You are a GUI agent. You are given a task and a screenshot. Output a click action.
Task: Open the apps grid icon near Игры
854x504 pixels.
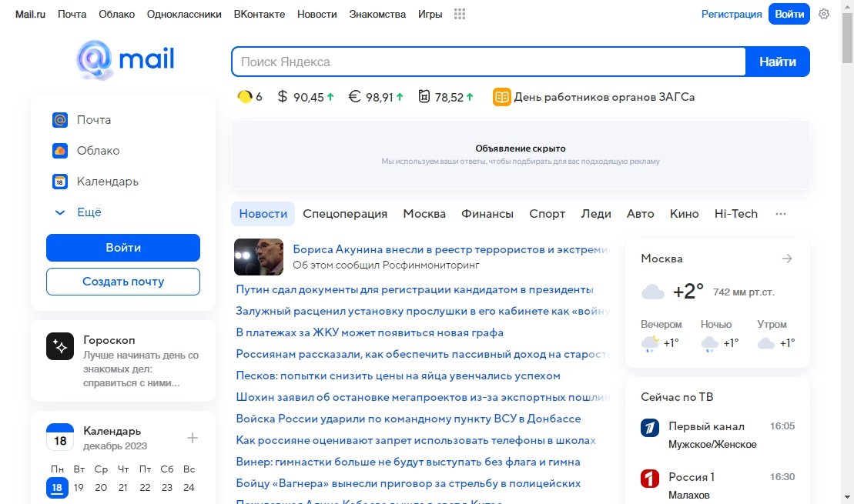click(460, 14)
